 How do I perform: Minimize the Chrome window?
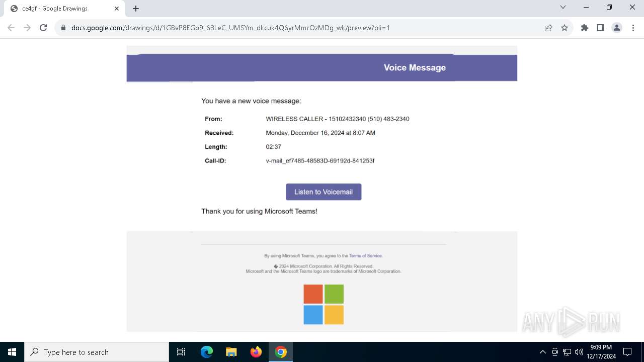586,7
